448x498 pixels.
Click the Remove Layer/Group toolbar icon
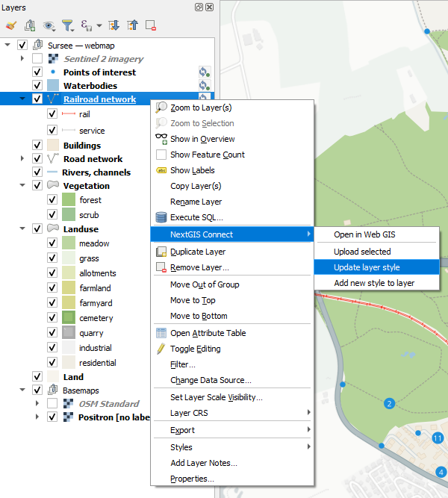[150, 25]
